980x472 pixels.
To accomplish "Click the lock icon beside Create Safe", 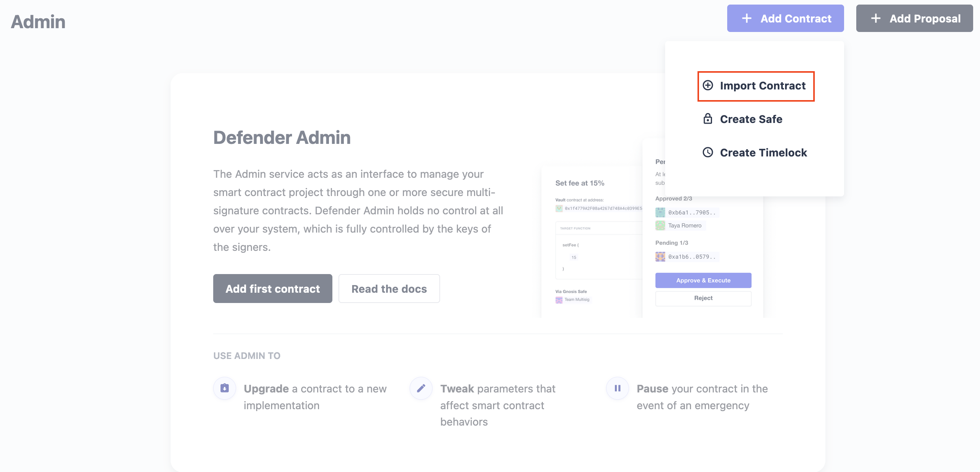I will [x=708, y=119].
